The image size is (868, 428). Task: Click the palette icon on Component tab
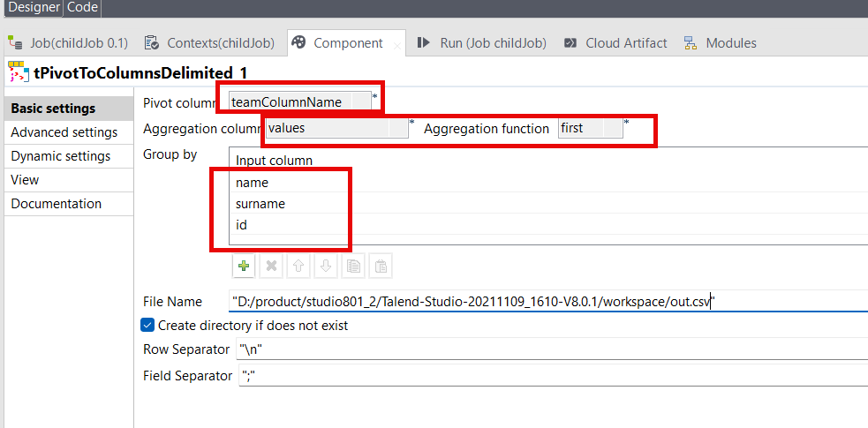pos(298,42)
